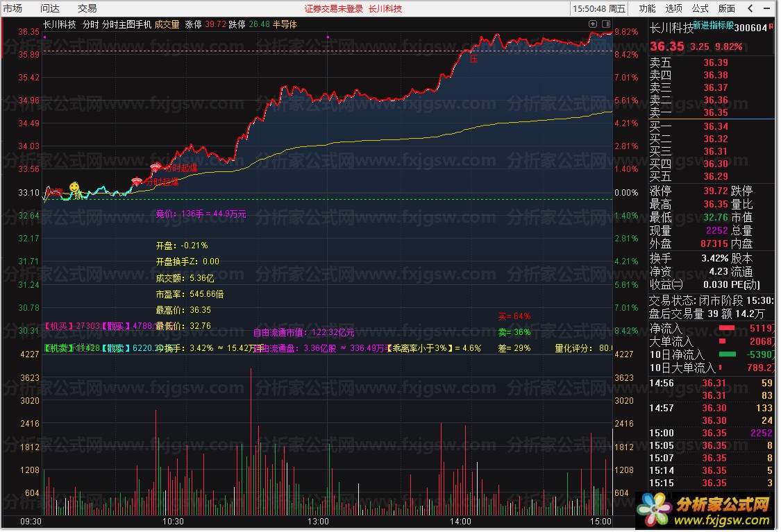Image resolution: width=781 pixels, height=532 pixels.
Task: Click the back arrow in the title bar
Action: pos(750,8)
